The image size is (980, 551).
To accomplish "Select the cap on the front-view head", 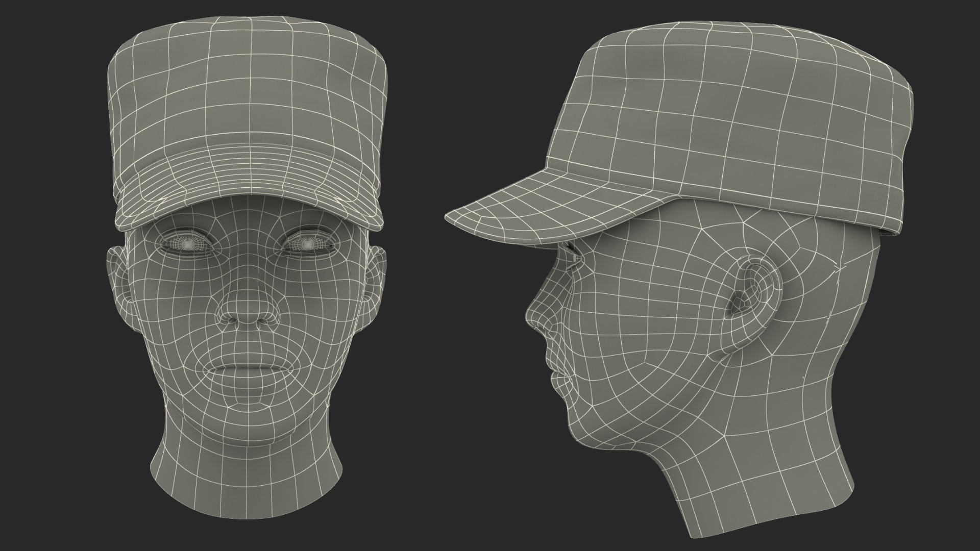I will coord(248,122).
